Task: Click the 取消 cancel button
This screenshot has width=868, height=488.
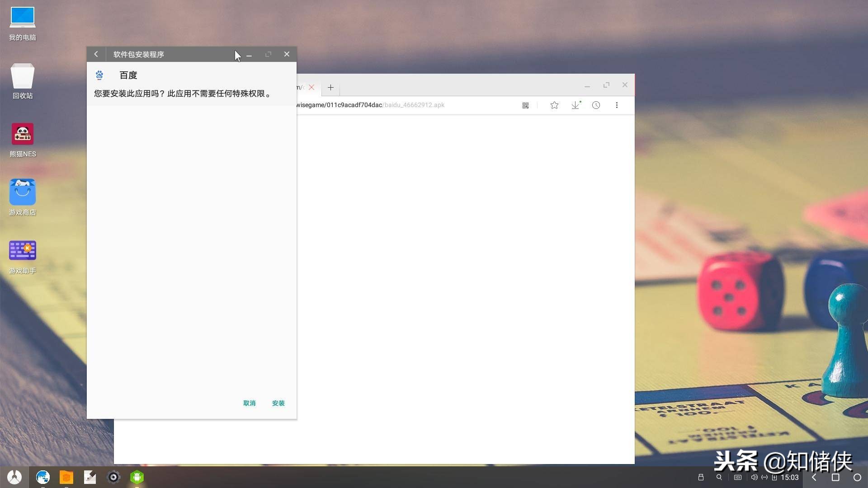Action: (249, 403)
